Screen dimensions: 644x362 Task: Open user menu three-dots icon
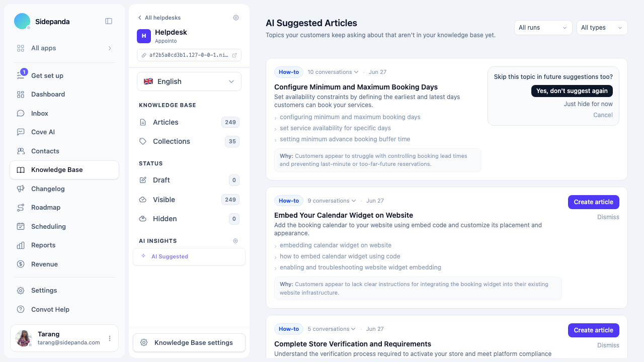coord(110,338)
